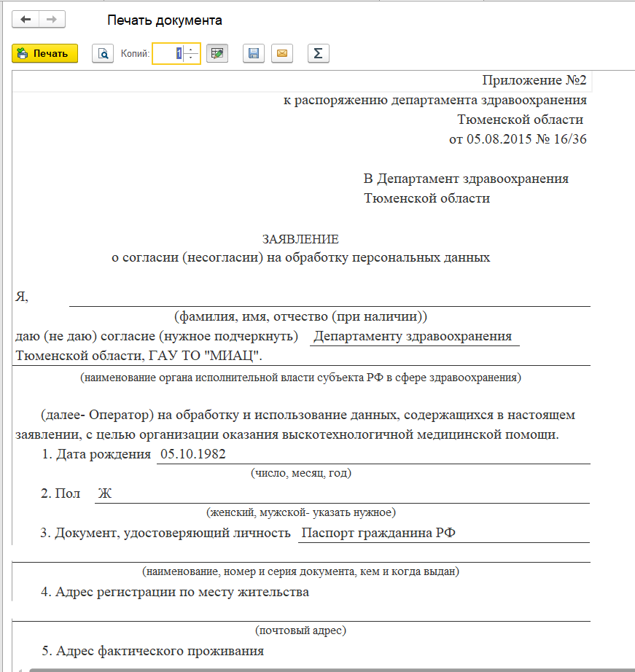Viewport: 635px width, 672px height.
Task: Toggle document editing mode icon
Action: click(x=217, y=53)
